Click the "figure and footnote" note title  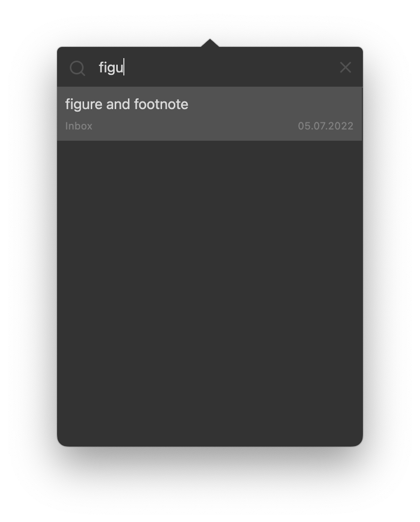click(126, 104)
